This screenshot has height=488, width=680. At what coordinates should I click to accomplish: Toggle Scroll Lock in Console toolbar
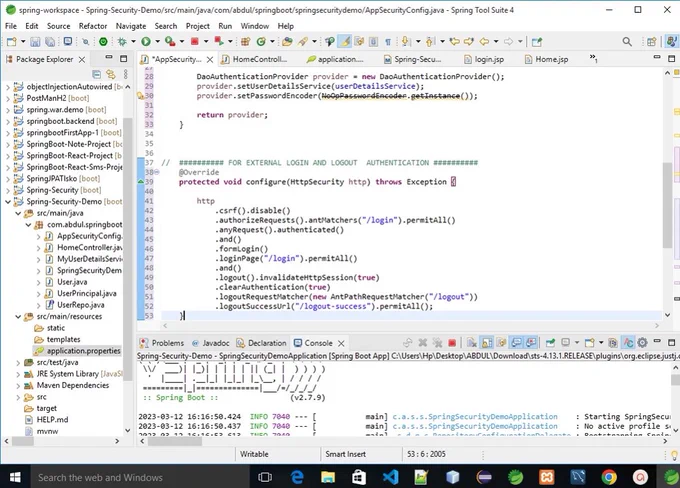(x=487, y=343)
